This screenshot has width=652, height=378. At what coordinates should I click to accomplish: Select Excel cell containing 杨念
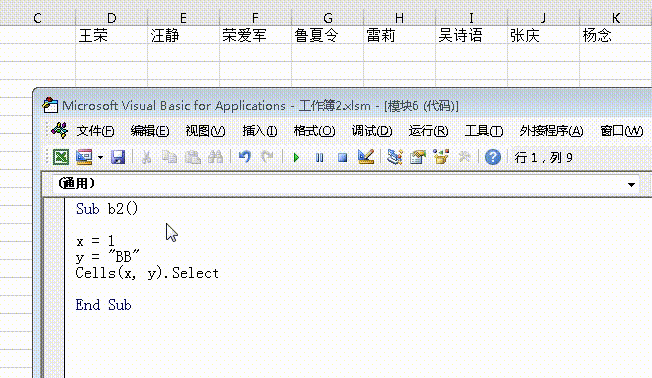pyautogui.click(x=616, y=35)
